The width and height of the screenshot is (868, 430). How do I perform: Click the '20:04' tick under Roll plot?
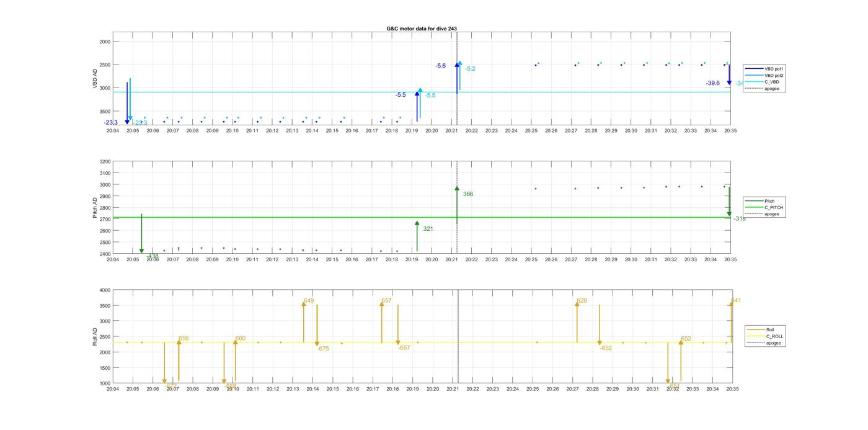point(113,389)
